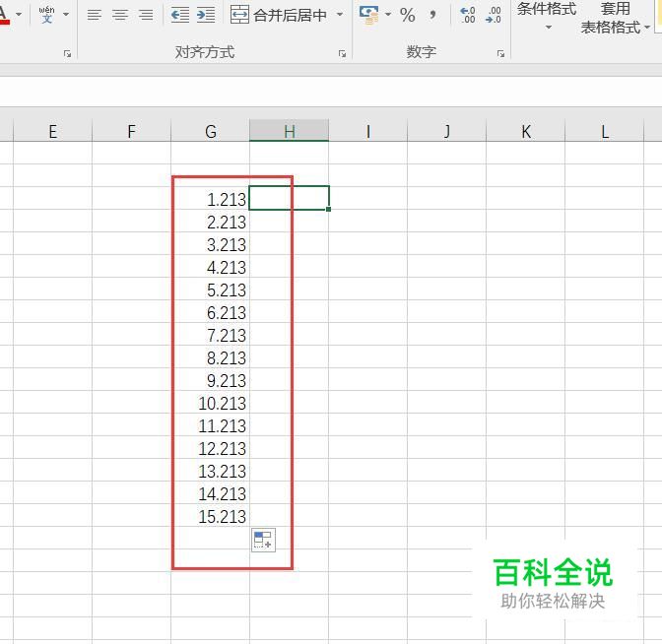Decrease decimal places

coord(494,15)
